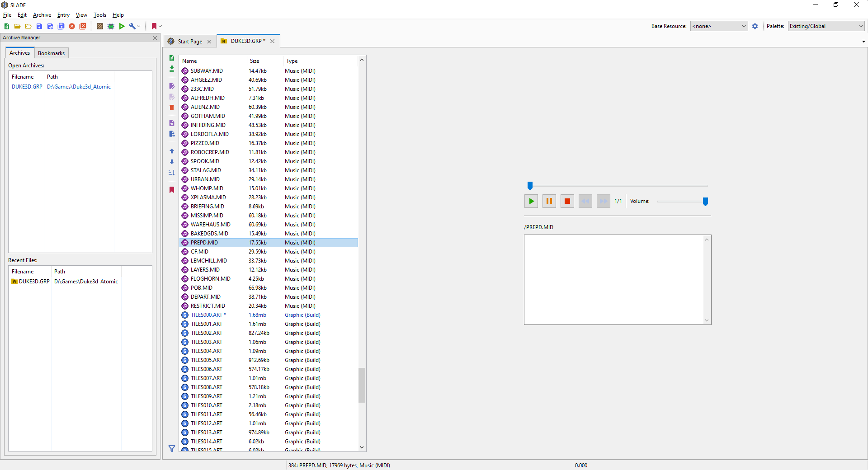Click the Sort entries icon
This screenshot has height=470, width=868.
click(x=172, y=173)
